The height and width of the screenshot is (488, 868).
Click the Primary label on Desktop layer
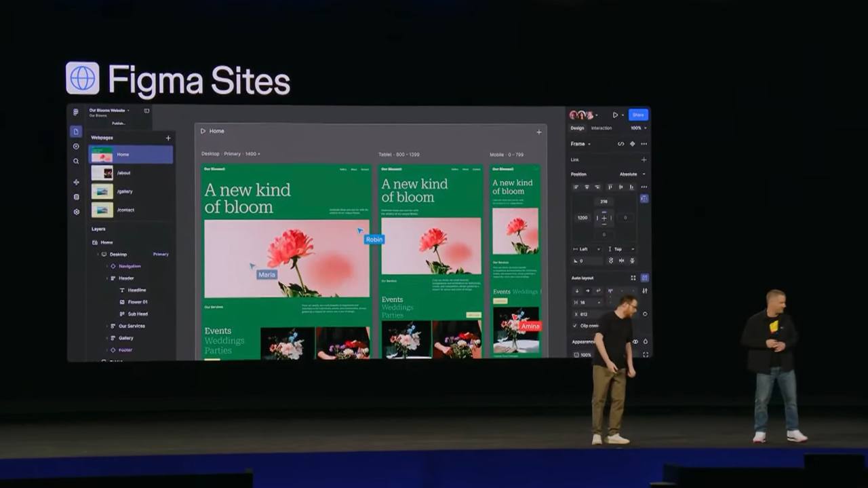click(161, 255)
